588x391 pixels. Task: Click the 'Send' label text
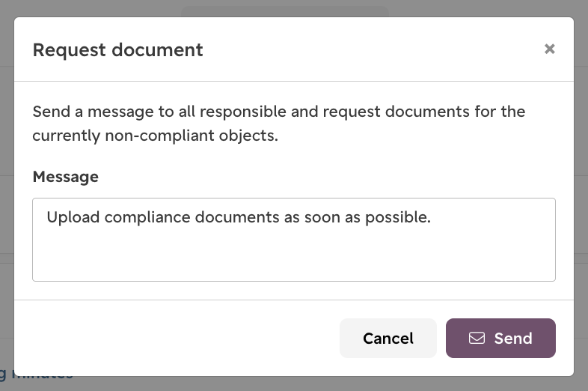pos(513,339)
